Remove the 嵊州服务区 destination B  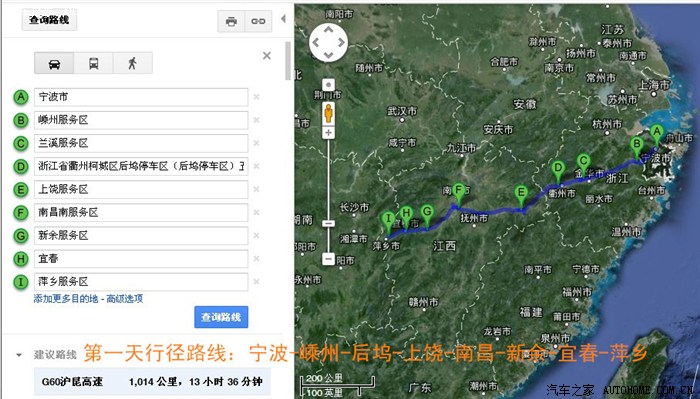[x=256, y=120]
